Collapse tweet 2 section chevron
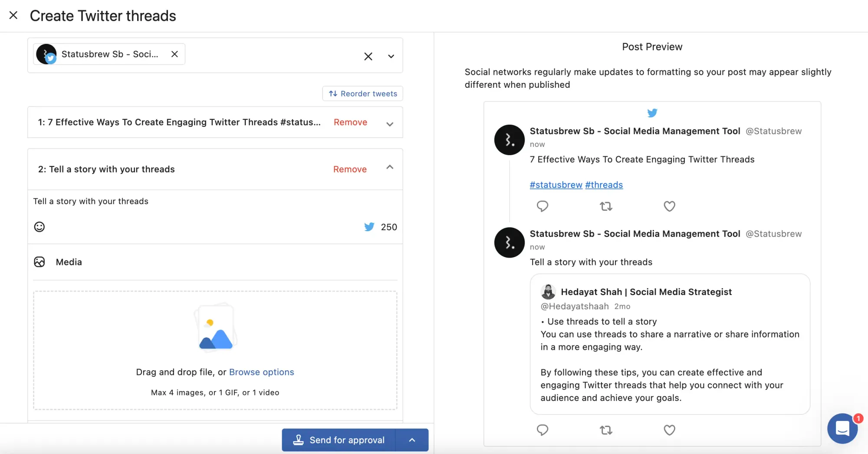 point(390,168)
